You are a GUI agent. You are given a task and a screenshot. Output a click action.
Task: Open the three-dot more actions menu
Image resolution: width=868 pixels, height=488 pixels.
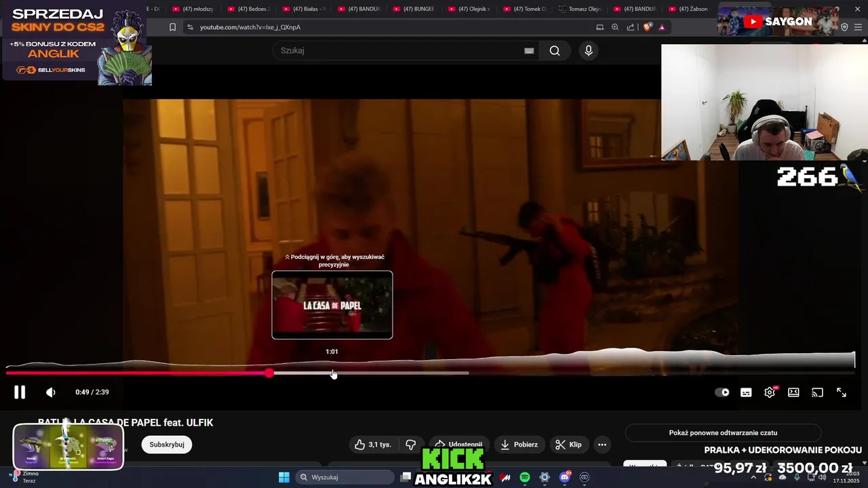(602, 445)
